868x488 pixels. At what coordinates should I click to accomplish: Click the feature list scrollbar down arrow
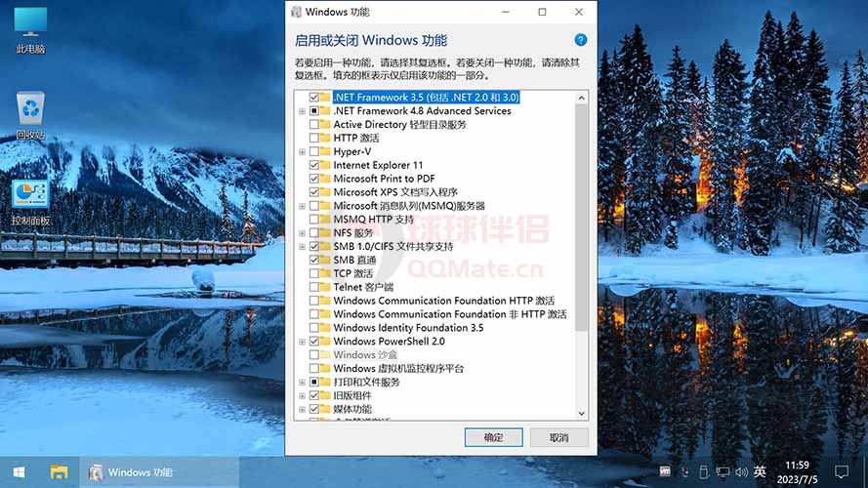(x=582, y=414)
